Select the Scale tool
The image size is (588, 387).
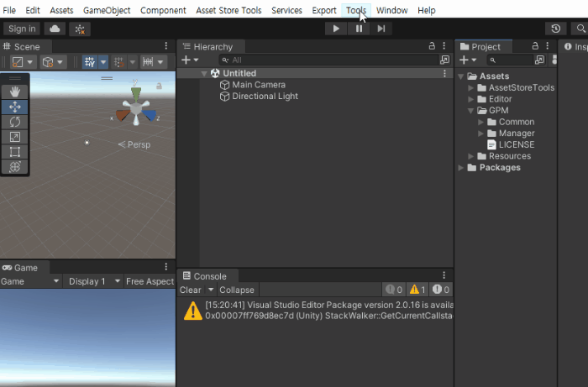click(15, 137)
